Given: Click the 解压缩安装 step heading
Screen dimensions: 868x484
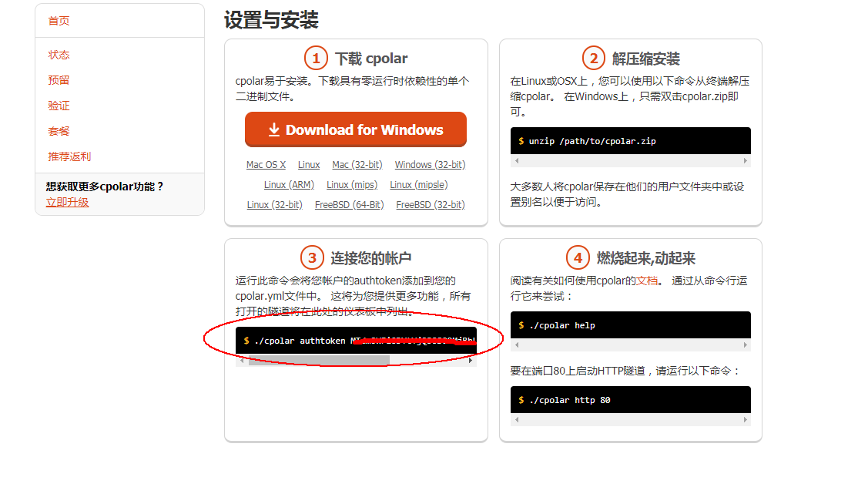Looking at the screenshot, I should point(646,58).
